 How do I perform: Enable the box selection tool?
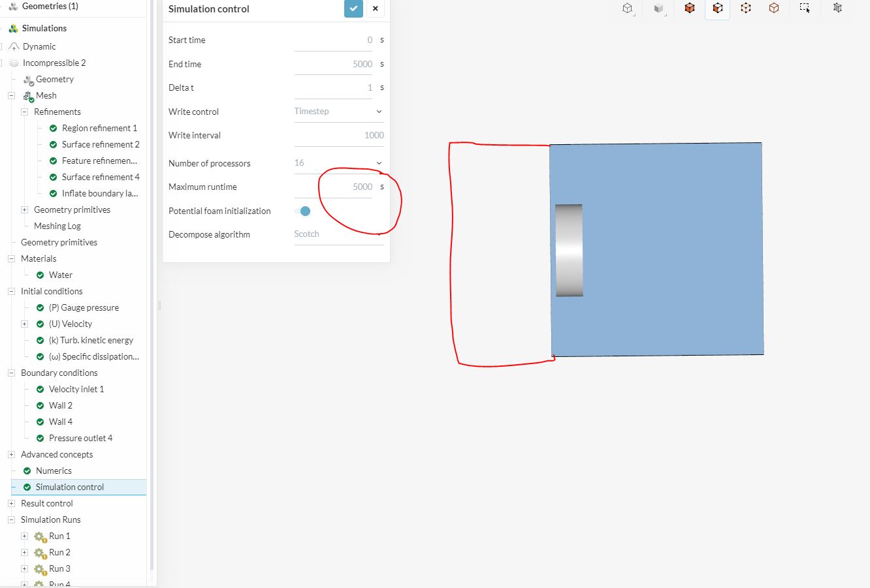tap(805, 8)
